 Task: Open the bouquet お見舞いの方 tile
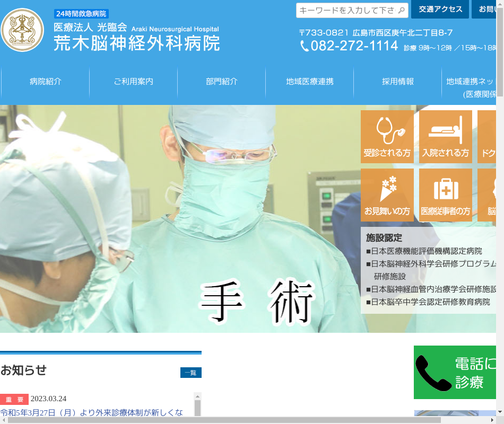point(387,195)
